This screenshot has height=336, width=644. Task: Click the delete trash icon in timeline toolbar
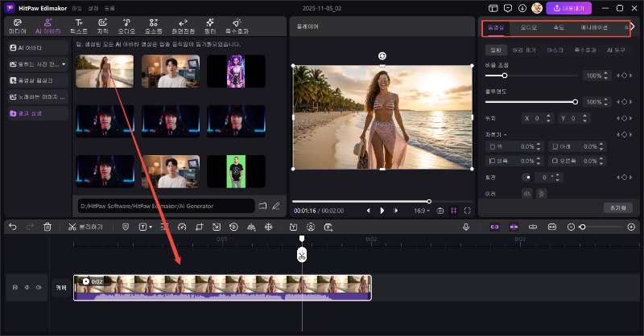point(47,227)
